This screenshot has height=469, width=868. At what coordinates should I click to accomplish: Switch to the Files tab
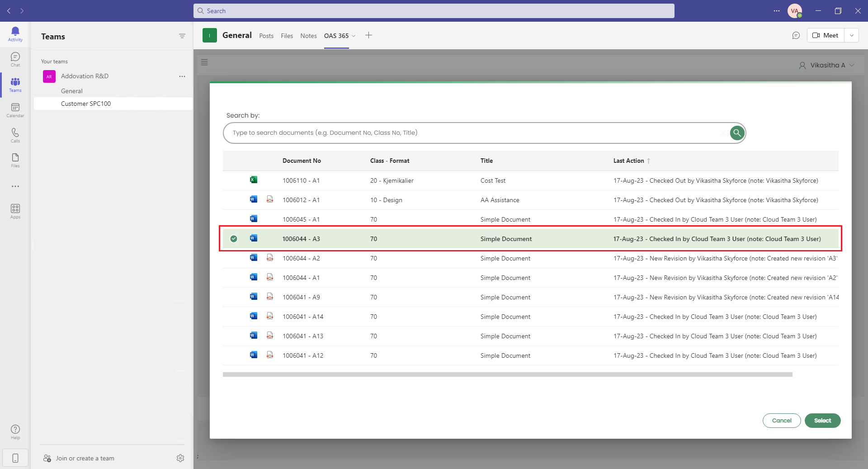click(x=287, y=36)
